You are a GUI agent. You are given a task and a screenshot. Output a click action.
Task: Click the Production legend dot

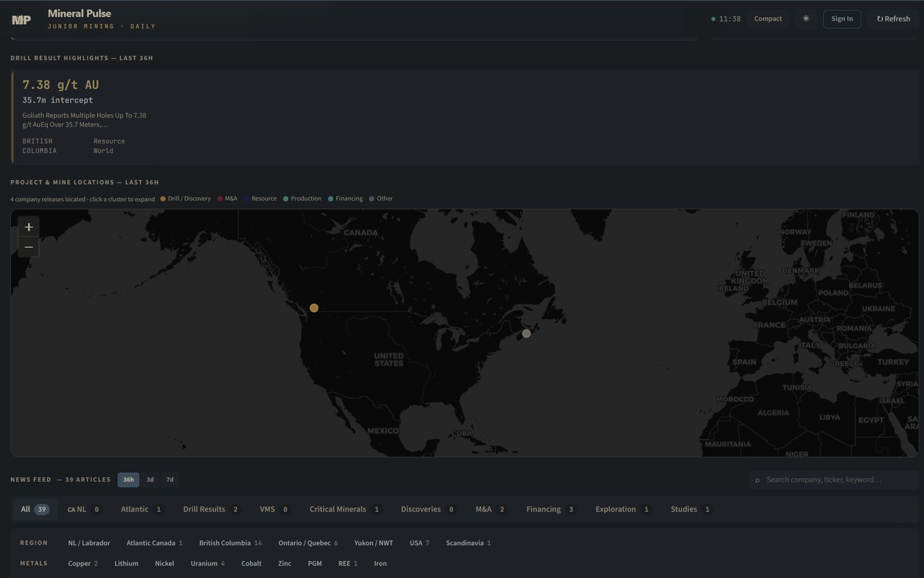286,199
